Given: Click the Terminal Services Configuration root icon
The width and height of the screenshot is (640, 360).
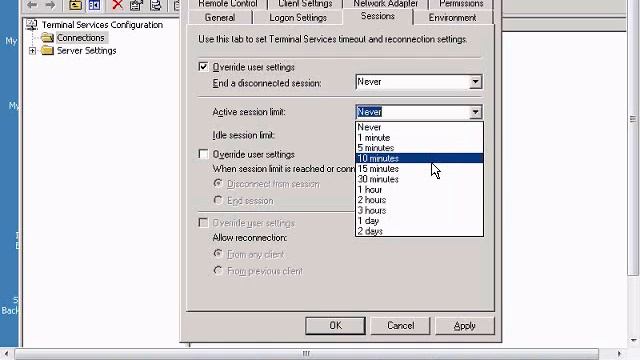Looking at the screenshot, I should 31,24.
